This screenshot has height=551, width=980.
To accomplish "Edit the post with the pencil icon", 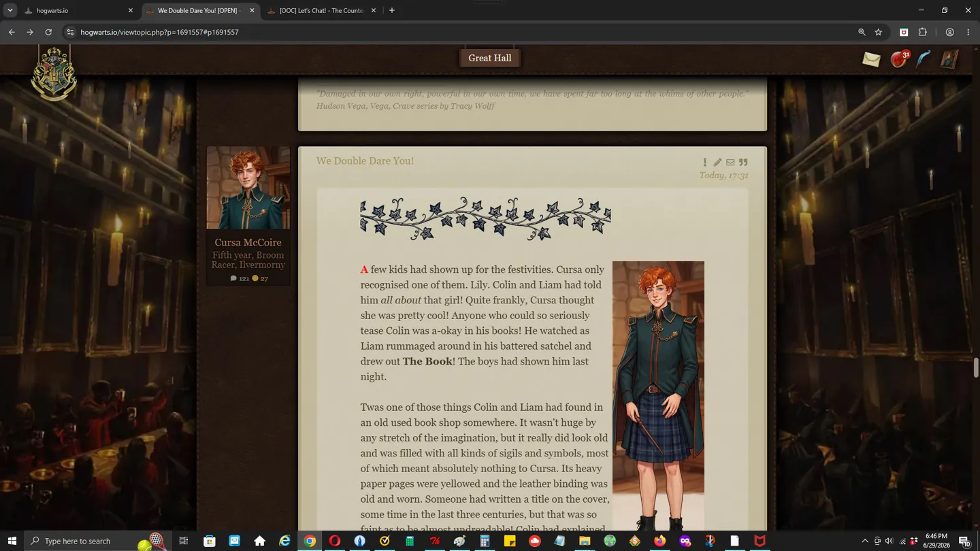I will tap(717, 163).
